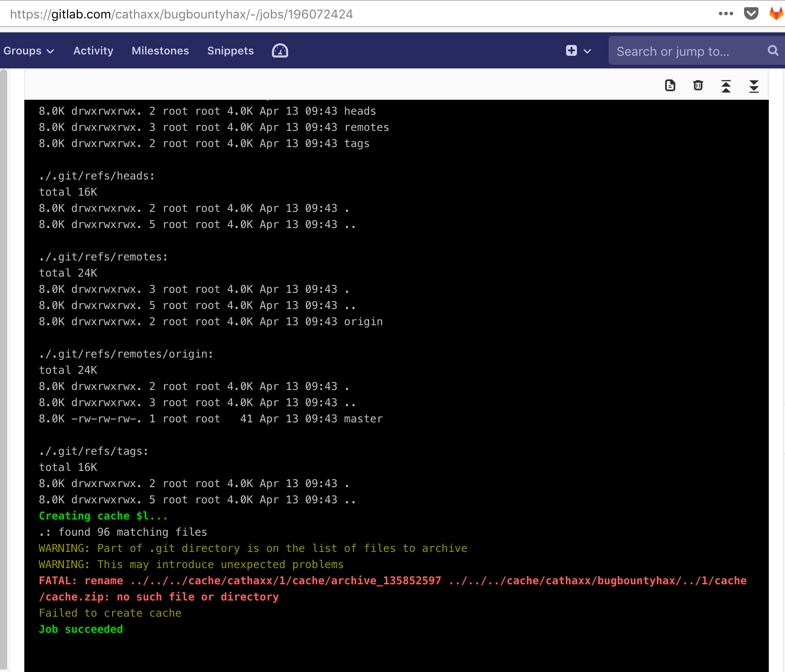This screenshot has width=785, height=672.
Task: Erase the job log with trash icon
Action: [x=698, y=85]
